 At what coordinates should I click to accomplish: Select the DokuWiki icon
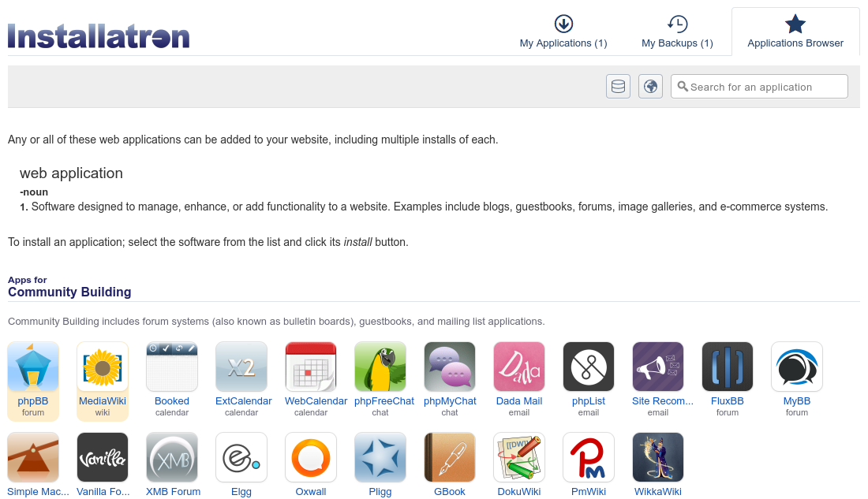(x=519, y=457)
